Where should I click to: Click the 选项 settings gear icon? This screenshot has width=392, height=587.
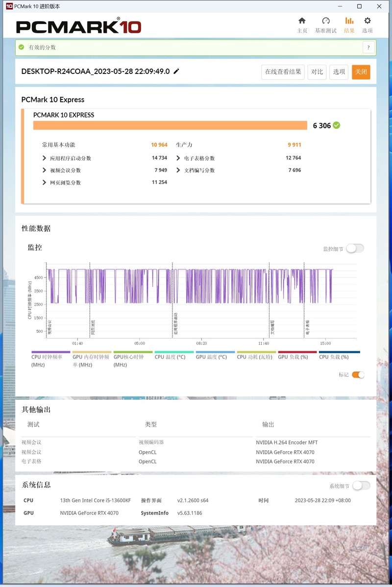point(367,24)
